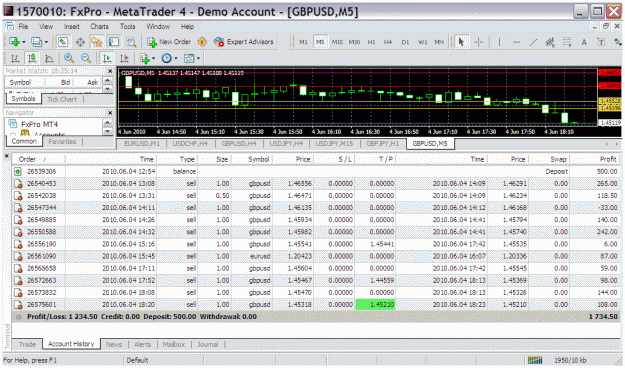Open the Charts menu

[x=99, y=26]
